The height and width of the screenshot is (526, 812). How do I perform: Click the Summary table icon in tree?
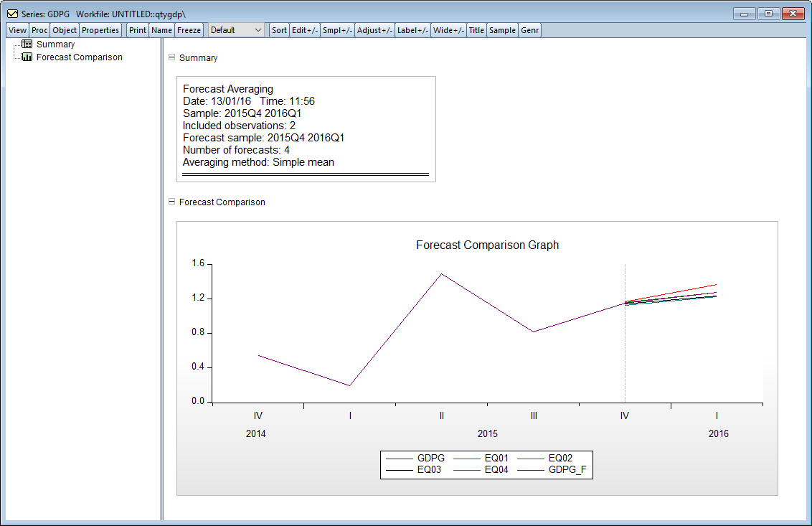click(27, 44)
